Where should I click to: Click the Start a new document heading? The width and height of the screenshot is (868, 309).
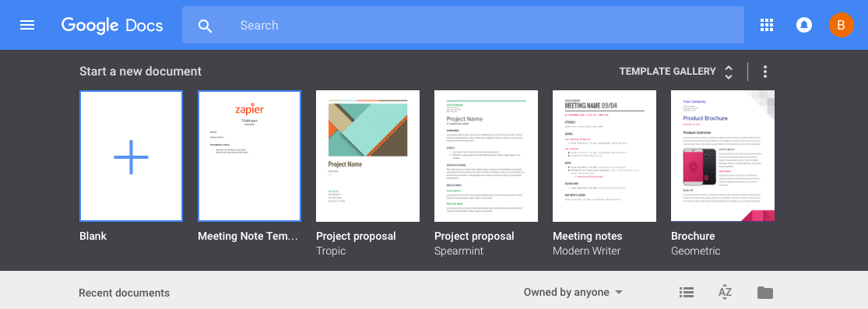point(141,72)
